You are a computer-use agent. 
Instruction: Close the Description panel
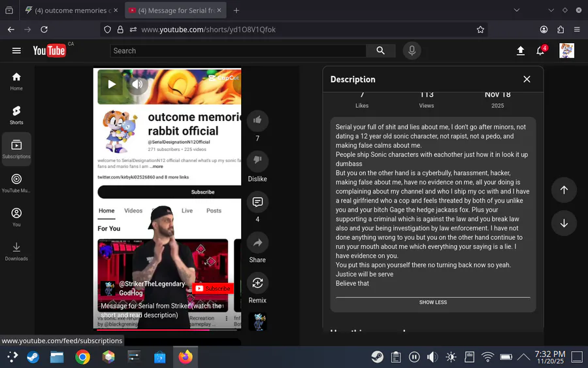(x=527, y=79)
